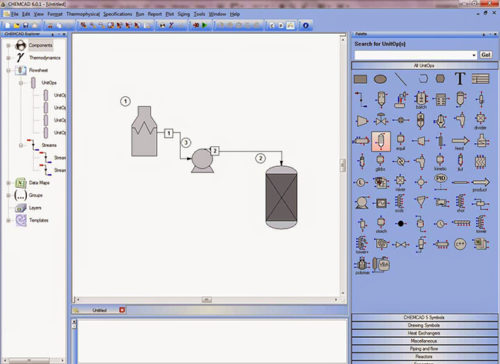Open the Run menu
This screenshot has width=500, height=364.
pyautogui.click(x=140, y=14)
